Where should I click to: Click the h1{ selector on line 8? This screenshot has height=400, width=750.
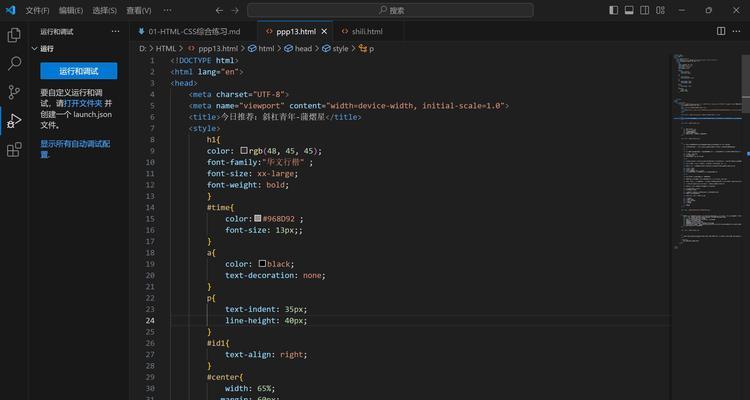(213, 139)
